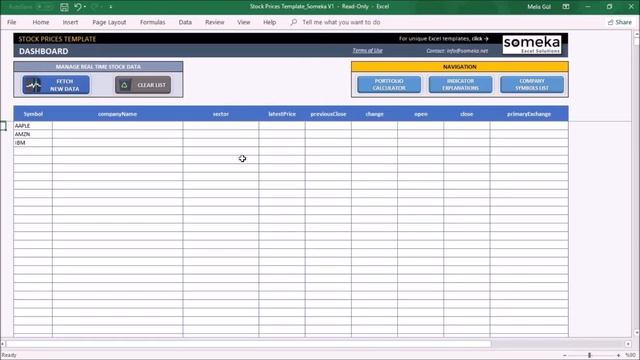Click the Save icon in title bar
Viewport: 640px width, 360px height.
pos(64,7)
